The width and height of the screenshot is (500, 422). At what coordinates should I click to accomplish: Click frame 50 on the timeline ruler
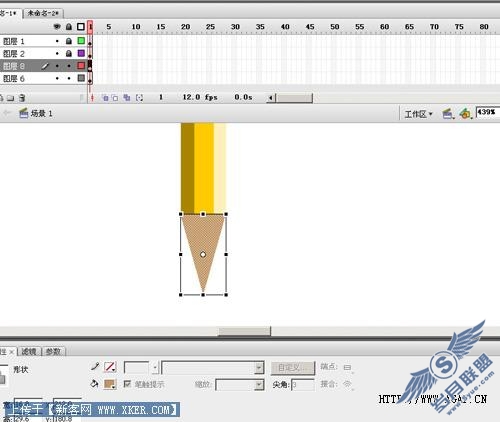click(x=335, y=27)
